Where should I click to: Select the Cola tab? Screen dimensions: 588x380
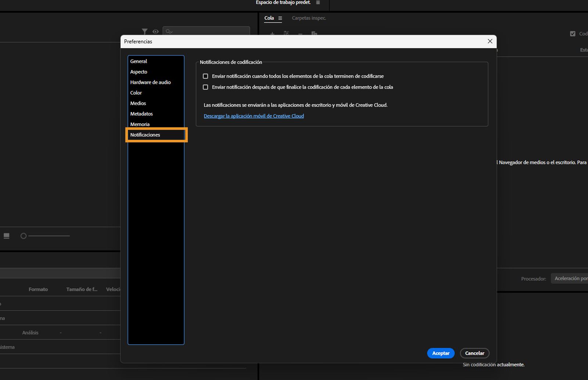coord(270,18)
